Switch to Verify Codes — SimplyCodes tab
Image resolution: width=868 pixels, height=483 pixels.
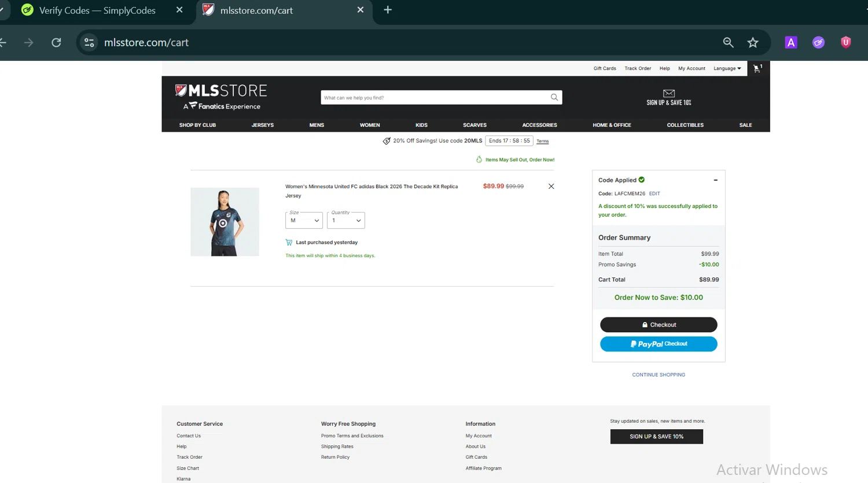point(97,10)
